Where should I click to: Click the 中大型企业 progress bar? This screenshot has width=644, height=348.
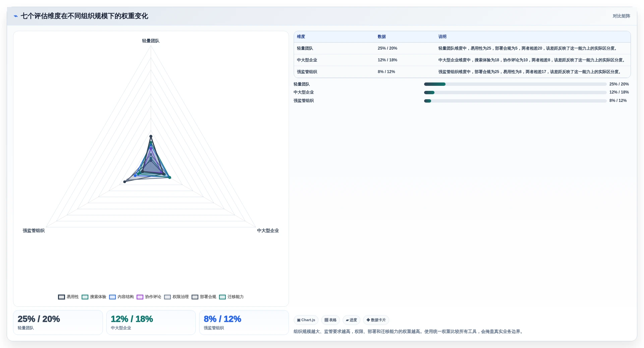pos(515,93)
